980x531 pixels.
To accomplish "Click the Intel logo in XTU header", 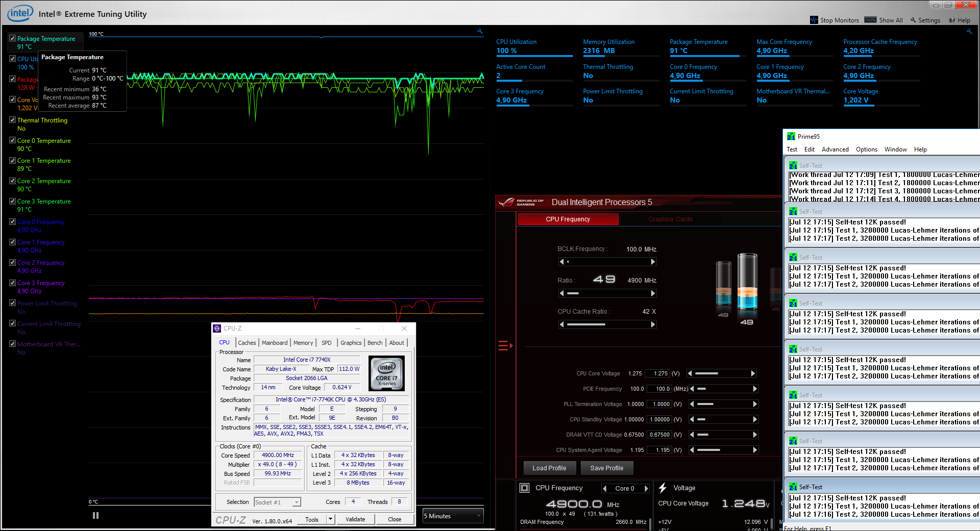I will (x=20, y=13).
